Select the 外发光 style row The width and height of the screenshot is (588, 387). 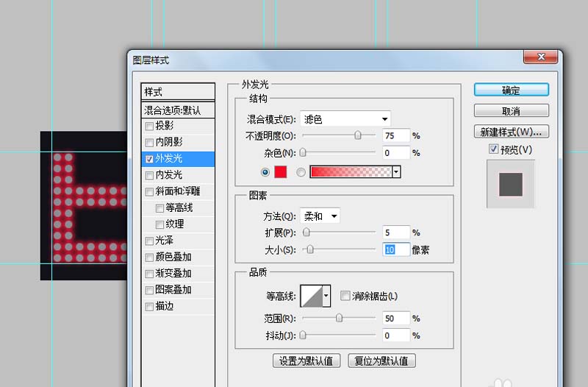click(178, 159)
